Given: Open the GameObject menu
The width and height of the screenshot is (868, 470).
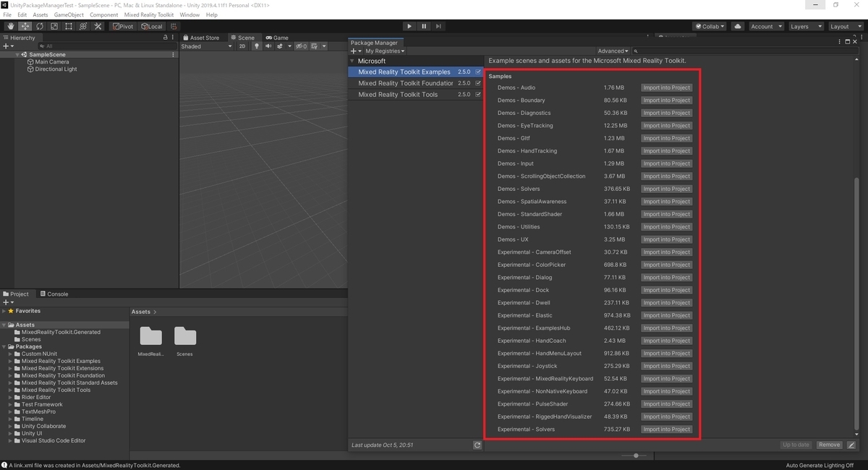Looking at the screenshot, I should 69,14.
